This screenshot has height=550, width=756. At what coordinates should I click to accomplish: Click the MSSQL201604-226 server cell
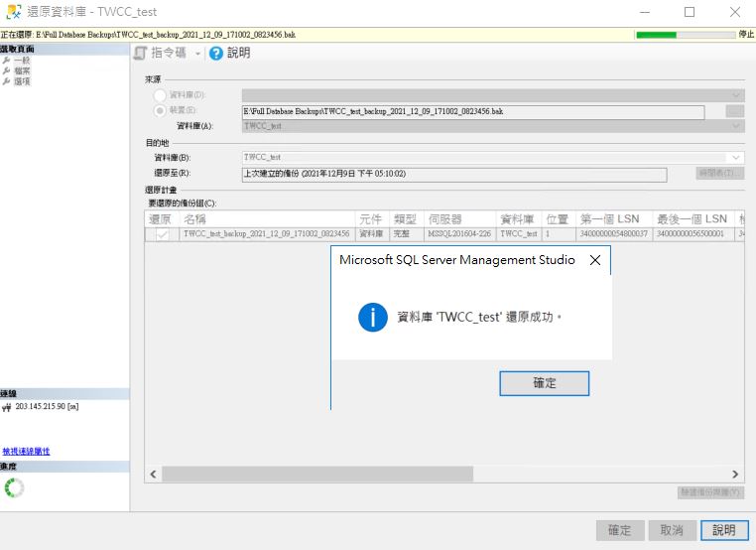point(459,234)
